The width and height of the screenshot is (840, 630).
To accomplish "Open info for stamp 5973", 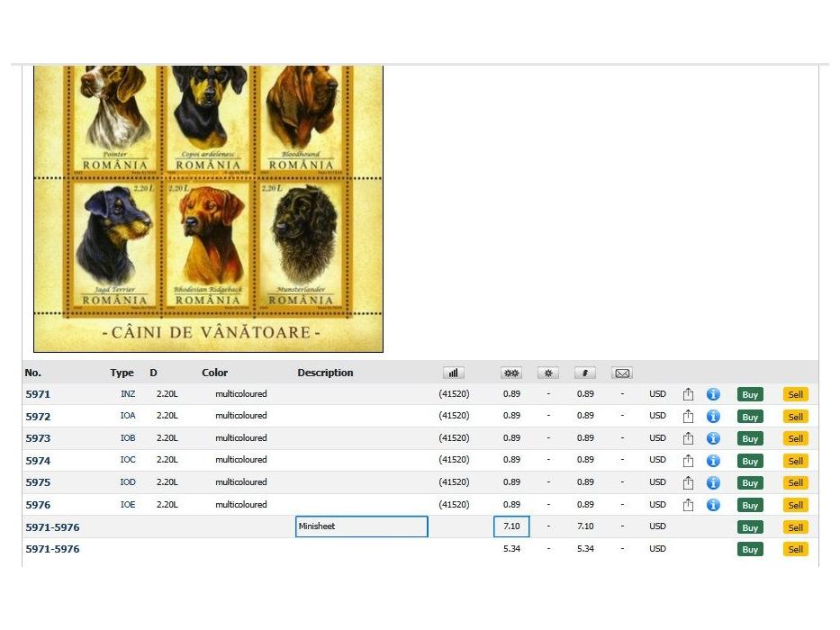I will click(713, 438).
